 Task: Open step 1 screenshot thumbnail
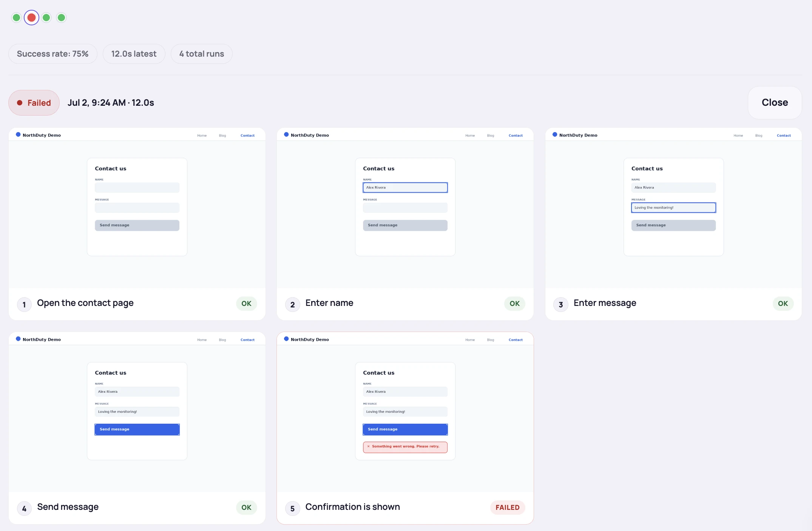coord(137,208)
